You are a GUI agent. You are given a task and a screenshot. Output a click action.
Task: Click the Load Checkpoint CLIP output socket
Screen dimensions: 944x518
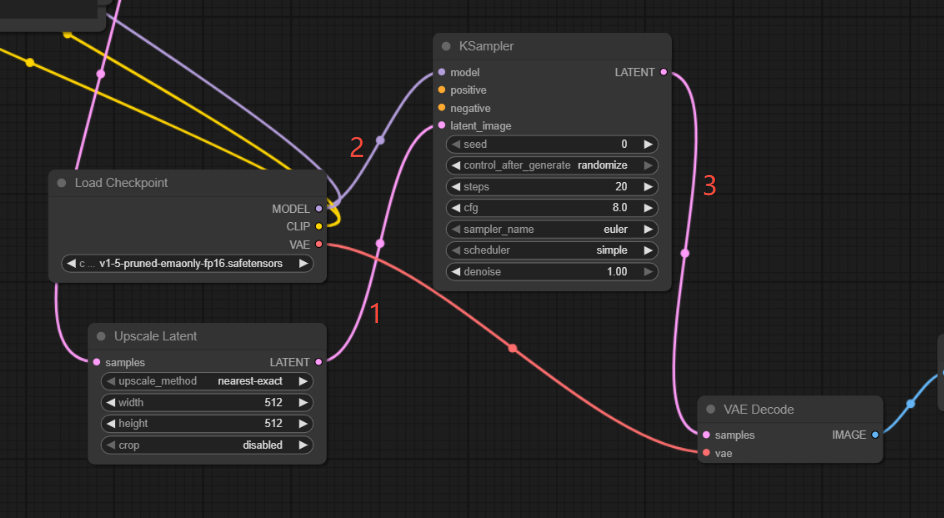(319, 226)
